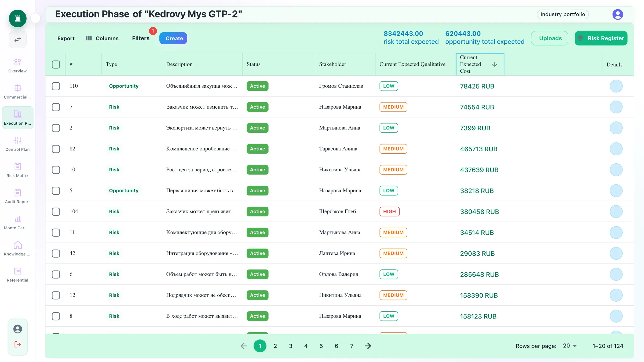Open details circle for row 104
Image resolution: width=644 pixels, height=362 pixels.
(x=616, y=212)
